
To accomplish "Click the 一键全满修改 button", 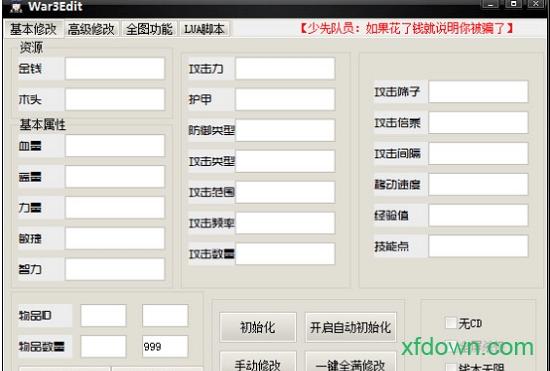I will pyautogui.click(x=351, y=361).
